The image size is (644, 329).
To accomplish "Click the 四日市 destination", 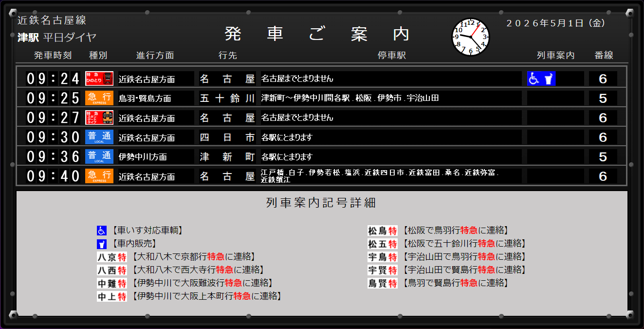I will tap(227, 137).
